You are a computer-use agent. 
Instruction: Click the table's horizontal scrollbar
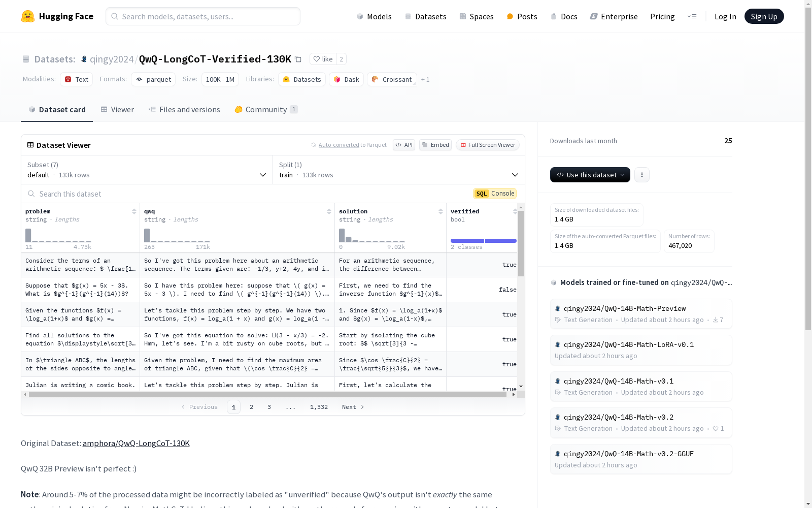[267, 394]
